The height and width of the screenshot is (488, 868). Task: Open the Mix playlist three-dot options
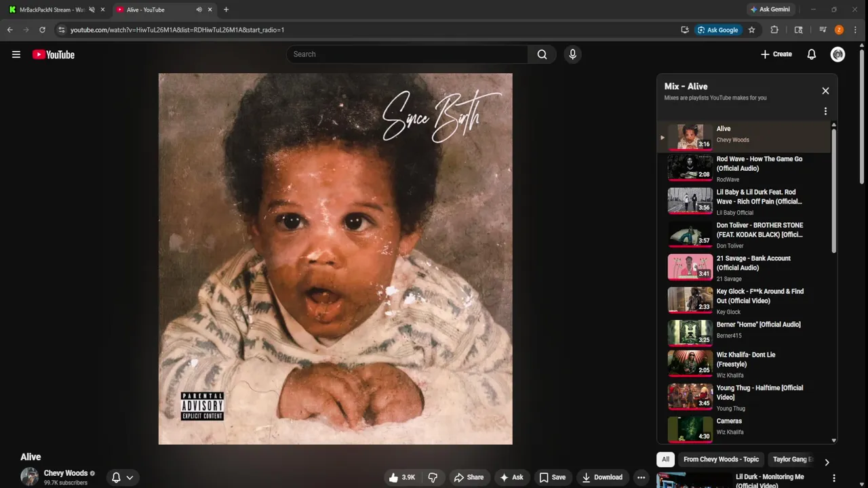click(825, 111)
